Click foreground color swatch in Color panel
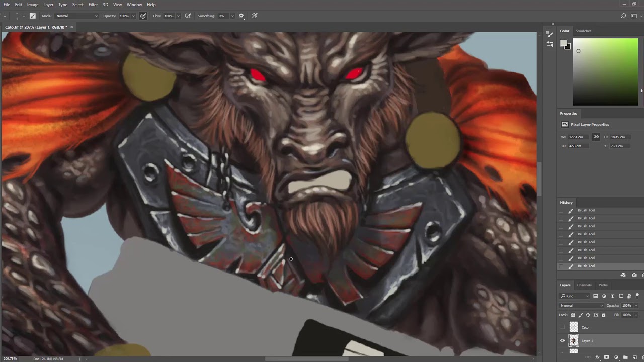This screenshot has height=362, width=644. pos(564,43)
